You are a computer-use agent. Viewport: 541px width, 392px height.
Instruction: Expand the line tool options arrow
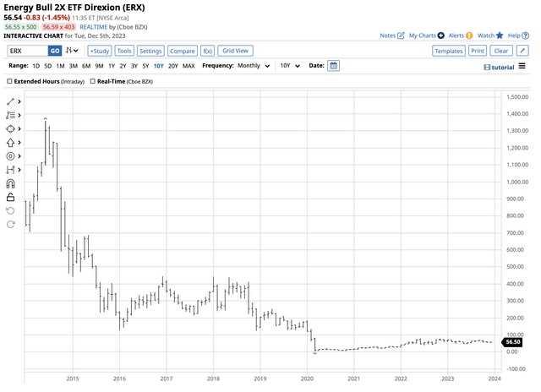coord(19,101)
